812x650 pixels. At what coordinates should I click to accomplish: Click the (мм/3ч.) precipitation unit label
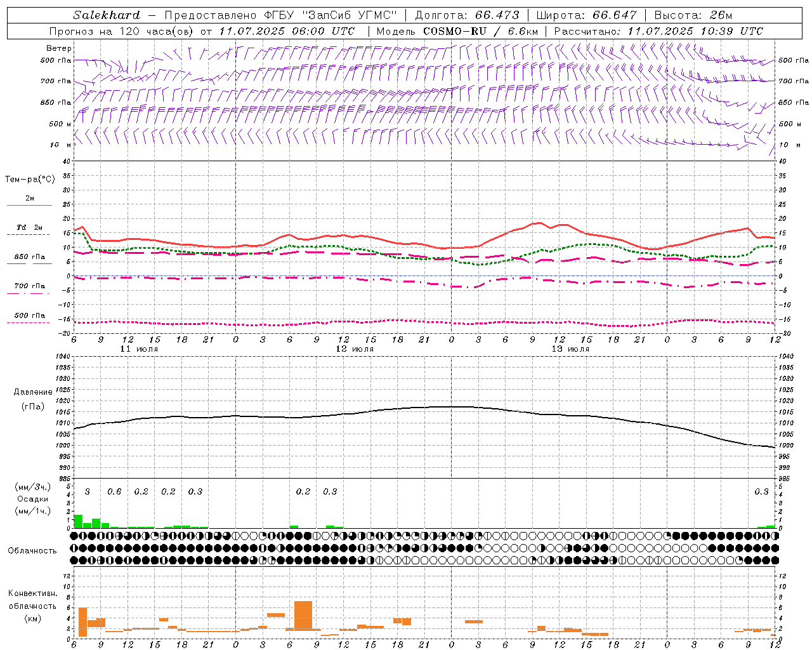[x=33, y=487]
